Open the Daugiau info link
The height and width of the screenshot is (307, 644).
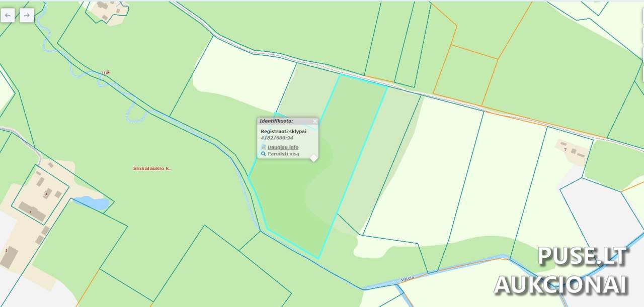(283, 147)
